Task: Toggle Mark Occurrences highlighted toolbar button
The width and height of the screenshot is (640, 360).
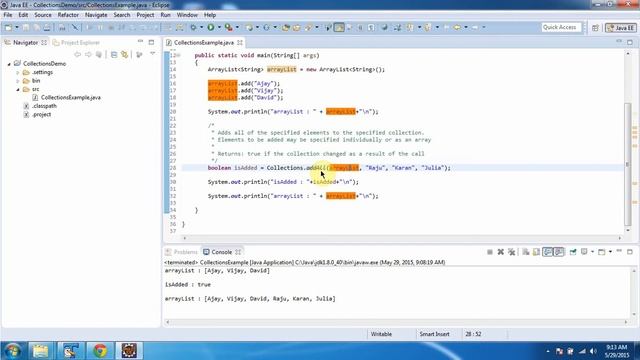Action: pos(339,27)
